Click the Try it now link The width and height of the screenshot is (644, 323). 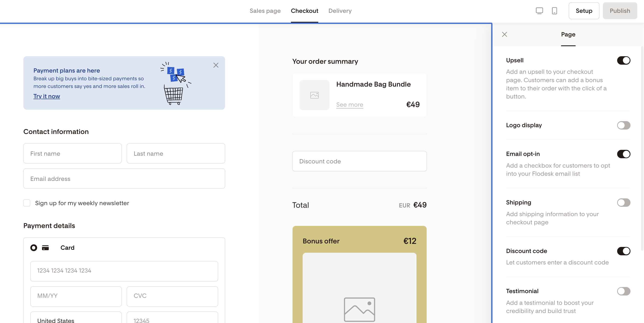[x=47, y=96]
